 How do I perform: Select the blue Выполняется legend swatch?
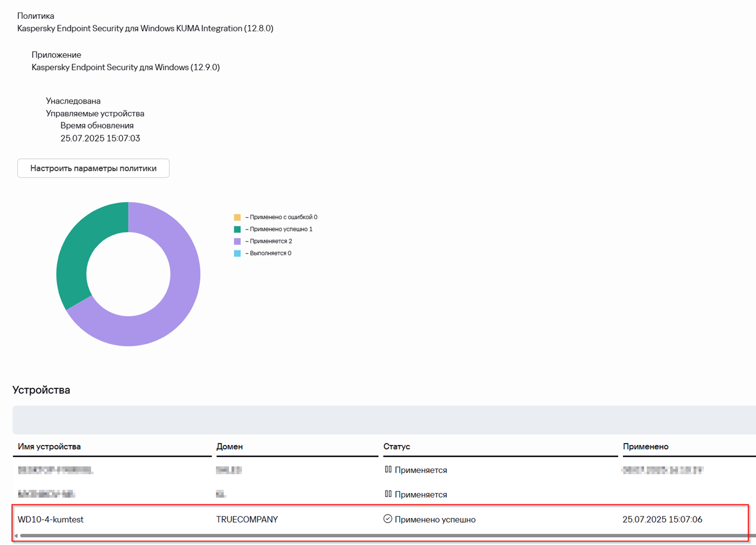pos(237,253)
